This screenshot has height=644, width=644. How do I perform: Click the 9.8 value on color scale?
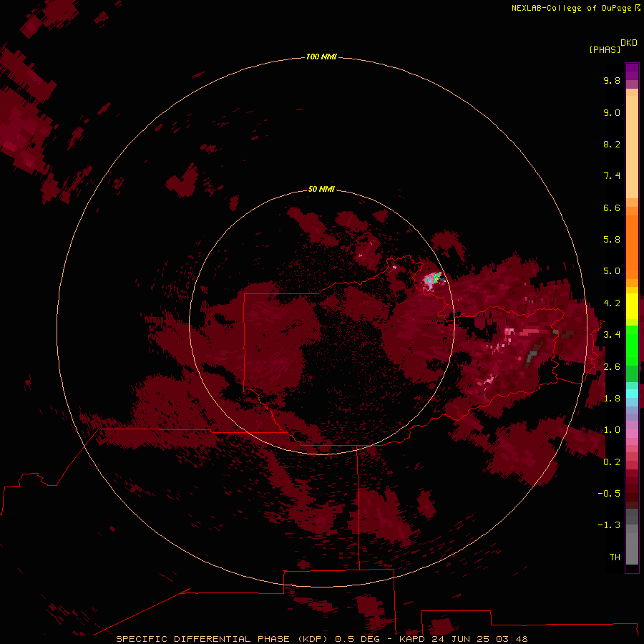[612, 80]
